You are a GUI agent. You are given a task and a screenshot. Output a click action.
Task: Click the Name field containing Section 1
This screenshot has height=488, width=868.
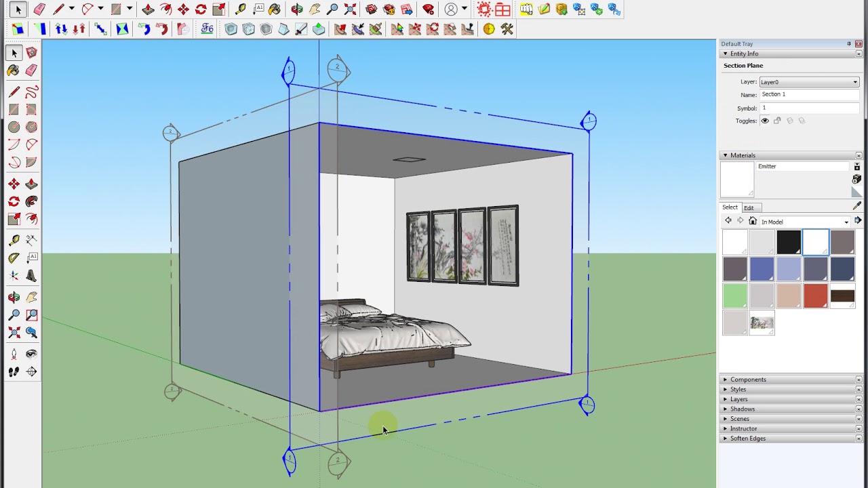coord(809,95)
